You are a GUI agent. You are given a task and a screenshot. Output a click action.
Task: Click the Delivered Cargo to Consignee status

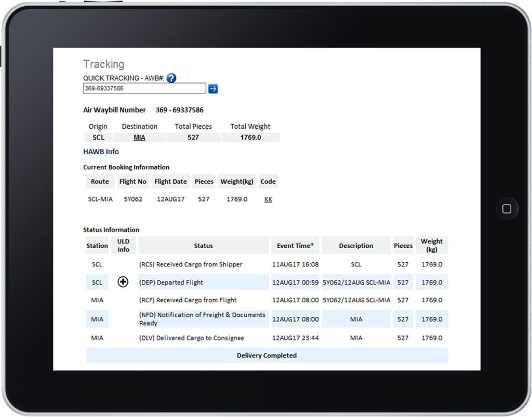191,338
